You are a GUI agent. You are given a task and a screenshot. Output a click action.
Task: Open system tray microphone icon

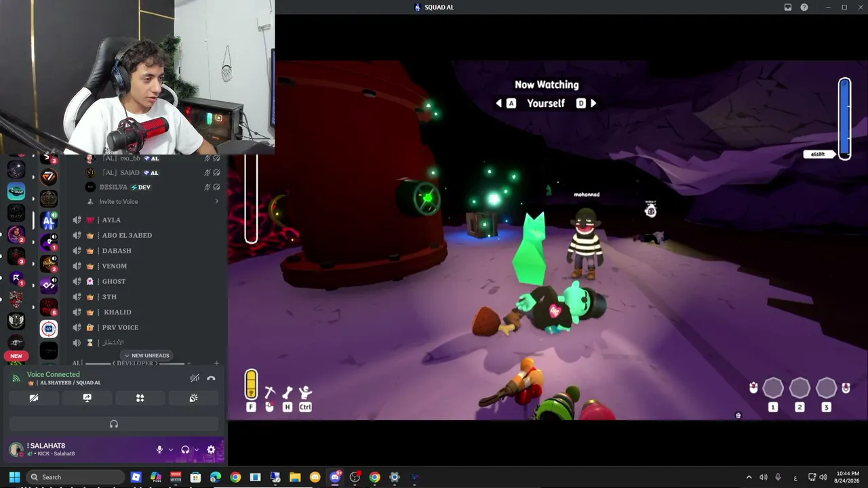coord(778,477)
